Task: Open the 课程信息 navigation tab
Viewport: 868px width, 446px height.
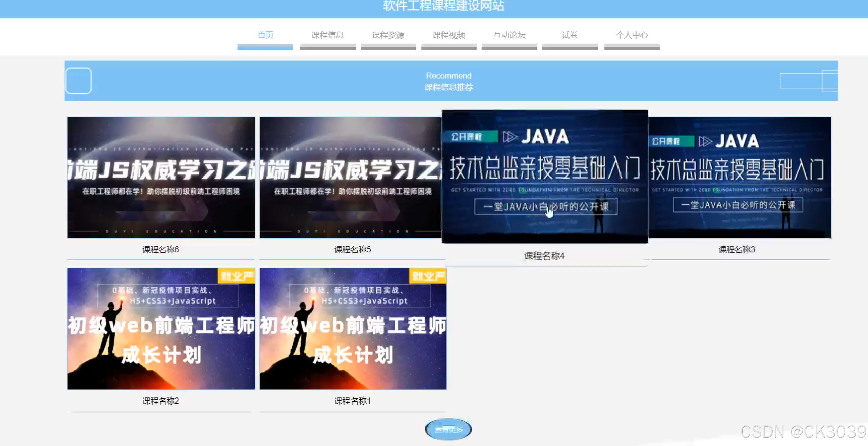Action: tap(328, 35)
